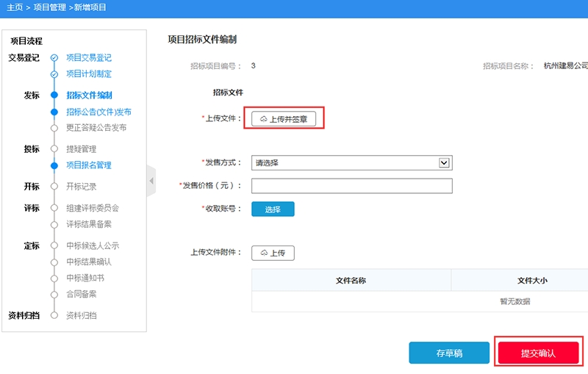Click the dropdown arrow in 发售方式 field
The width and height of the screenshot is (588, 374).
444,163
